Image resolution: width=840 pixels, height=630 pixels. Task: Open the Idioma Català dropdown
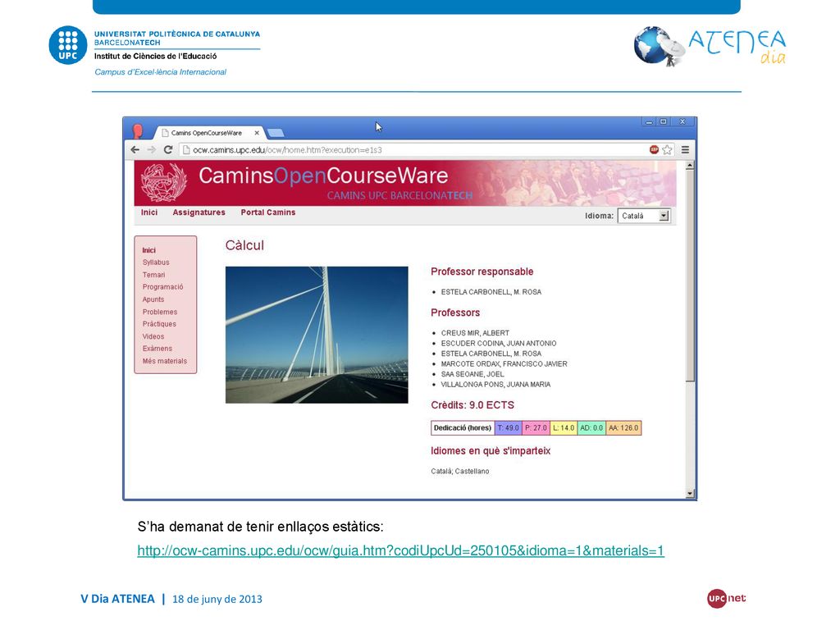[643, 216]
